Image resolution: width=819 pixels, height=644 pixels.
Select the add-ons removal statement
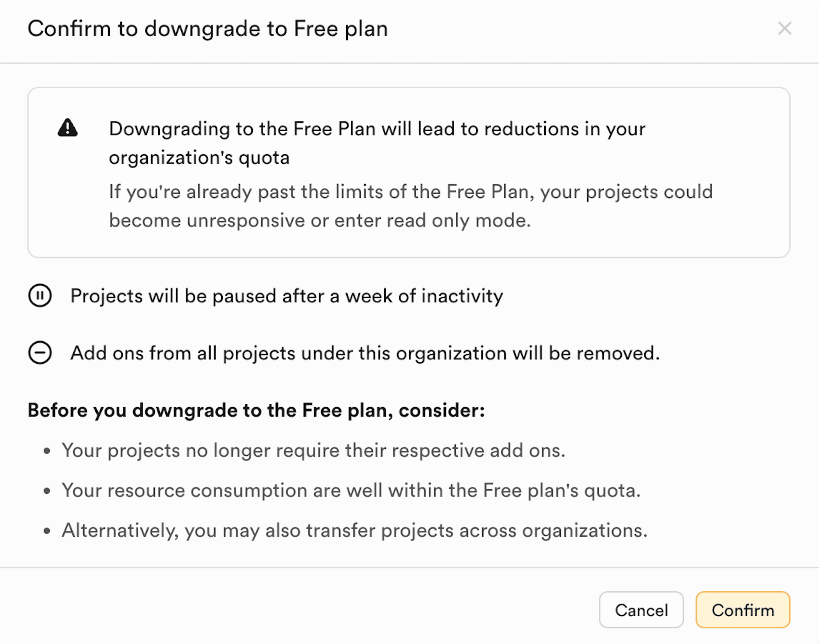point(365,353)
